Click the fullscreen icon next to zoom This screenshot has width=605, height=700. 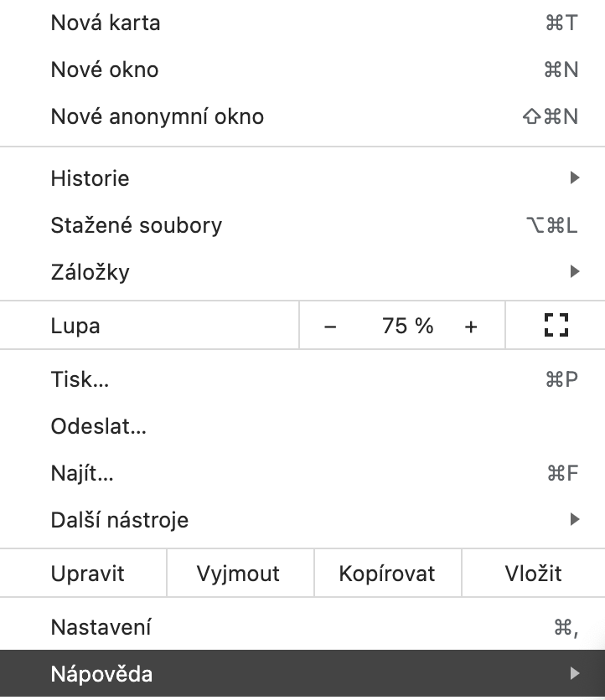coord(556,325)
